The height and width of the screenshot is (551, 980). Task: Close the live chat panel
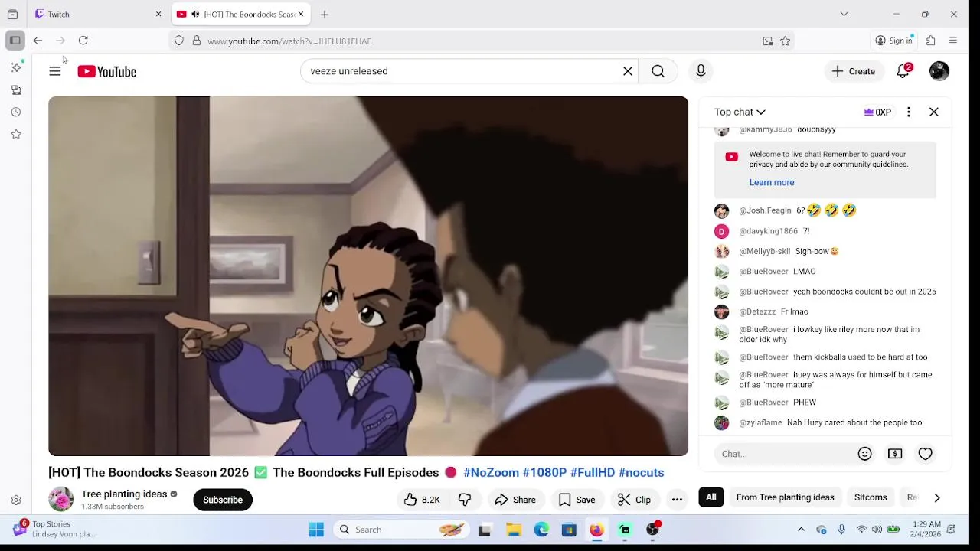point(934,112)
